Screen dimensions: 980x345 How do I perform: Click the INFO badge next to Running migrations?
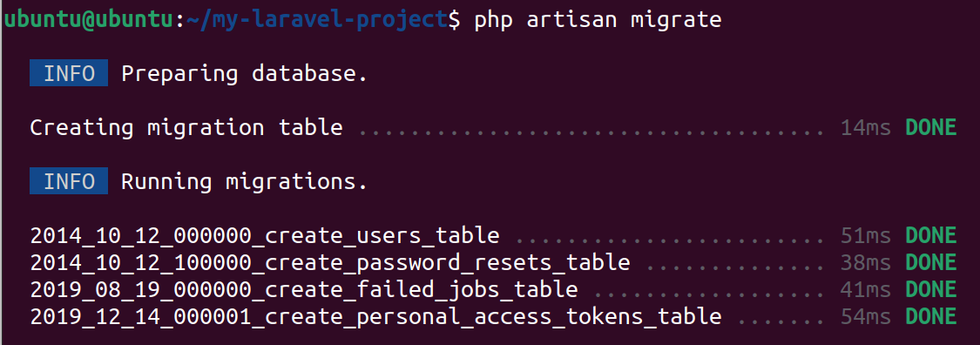[x=69, y=182]
